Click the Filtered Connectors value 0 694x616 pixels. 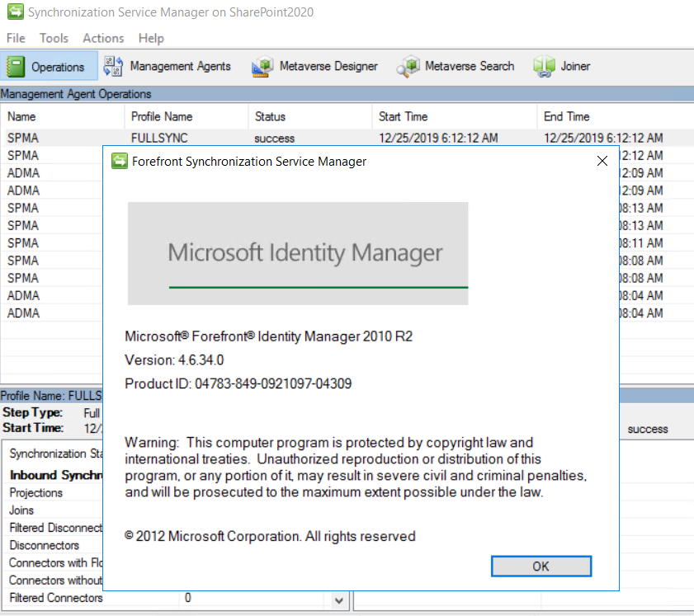point(187,598)
